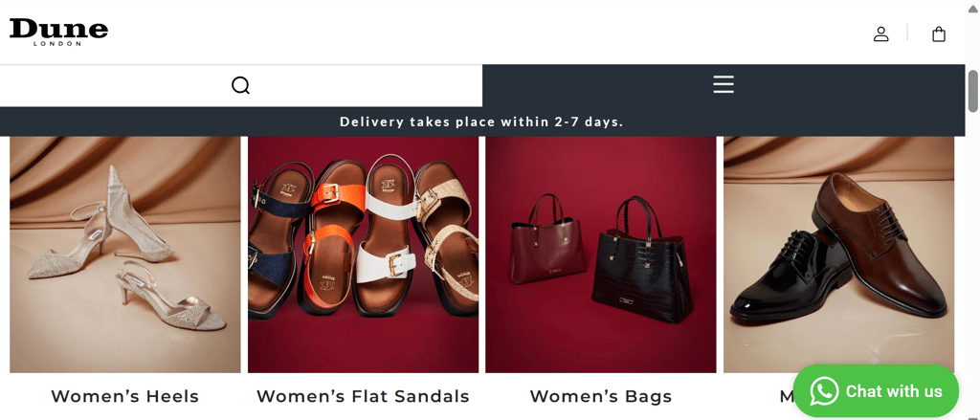The height and width of the screenshot is (420, 980).
Task: Click the vertical scrollbar thumb
Action: [x=973, y=91]
